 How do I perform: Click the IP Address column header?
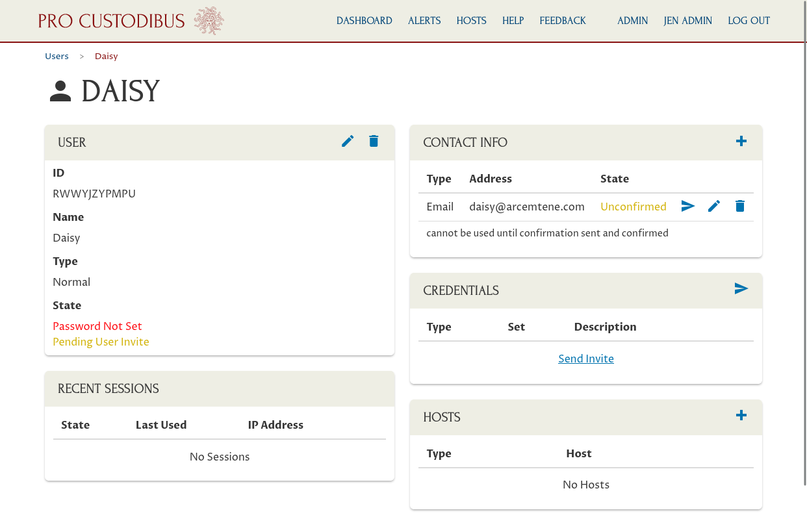tap(275, 425)
